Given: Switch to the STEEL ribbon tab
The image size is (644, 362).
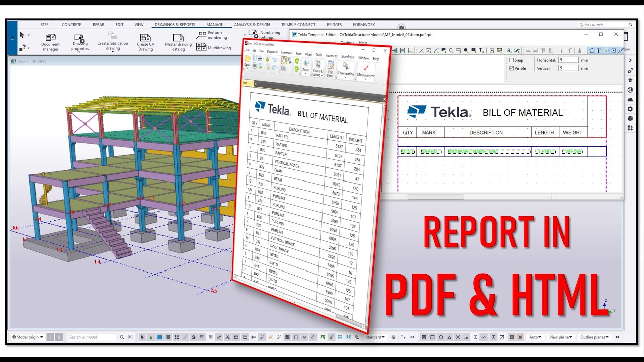Looking at the screenshot, I should [45, 25].
